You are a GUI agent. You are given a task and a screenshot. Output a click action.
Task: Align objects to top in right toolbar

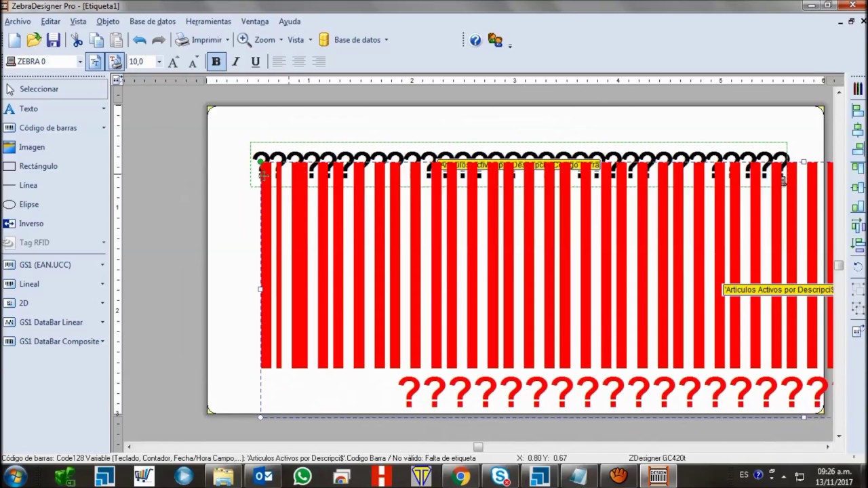(x=858, y=168)
